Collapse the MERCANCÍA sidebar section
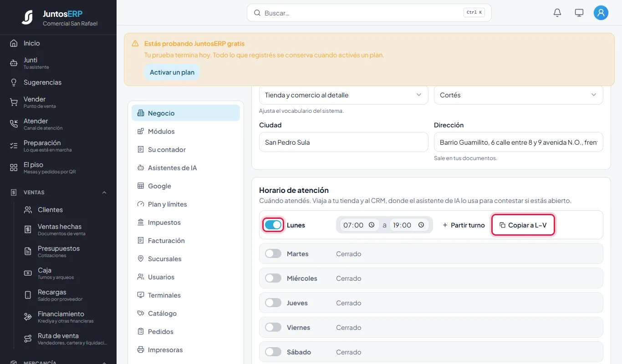The height and width of the screenshot is (364, 622). pos(104,363)
